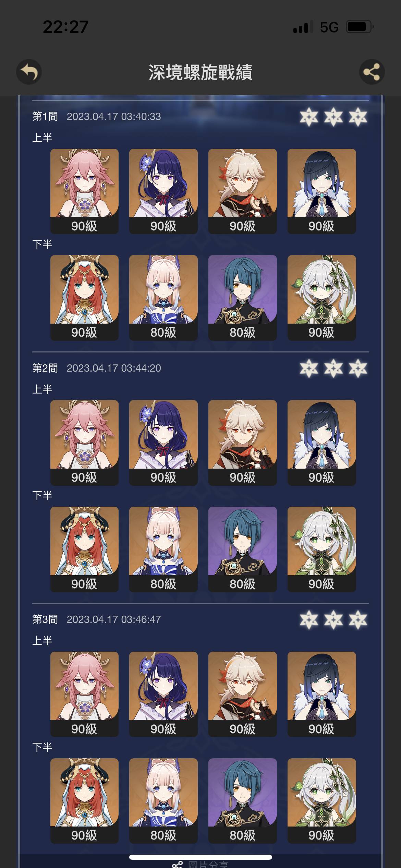Select red-haired horned character in Chamber 1 second half
Image resolution: width=401 pixels, height=868 pixels.
(84, 298)
